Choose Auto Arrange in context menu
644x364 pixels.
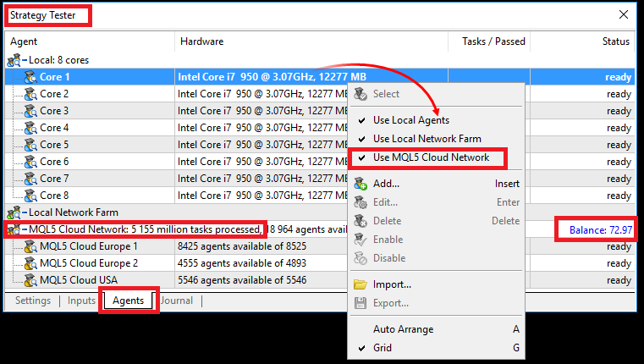point(436,329)
